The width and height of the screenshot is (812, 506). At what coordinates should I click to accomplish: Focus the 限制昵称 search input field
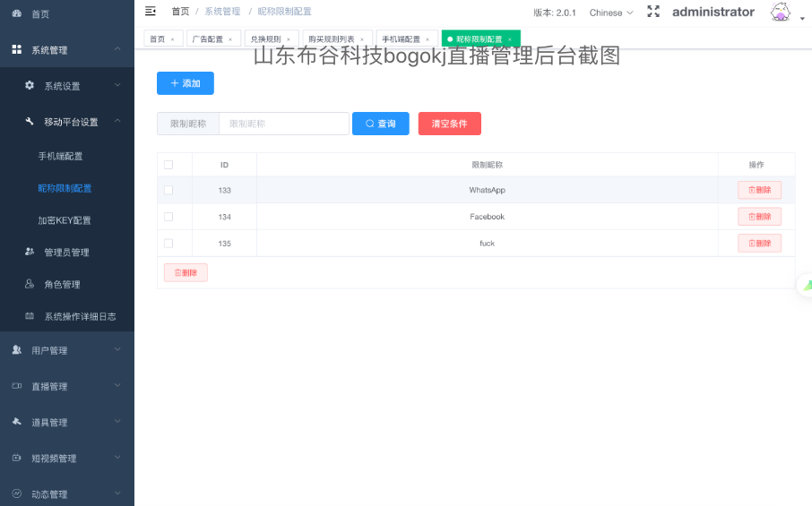point(283,124)
